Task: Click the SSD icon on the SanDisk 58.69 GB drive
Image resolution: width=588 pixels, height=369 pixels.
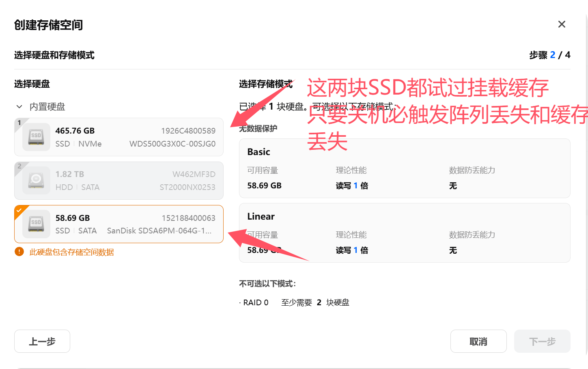Action: click(x=36, y=224)
